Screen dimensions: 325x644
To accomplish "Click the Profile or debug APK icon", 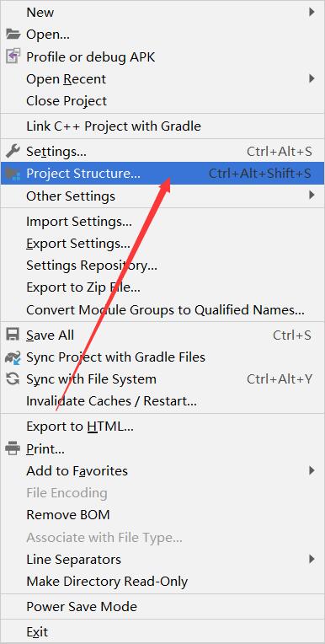I will 13,56.
